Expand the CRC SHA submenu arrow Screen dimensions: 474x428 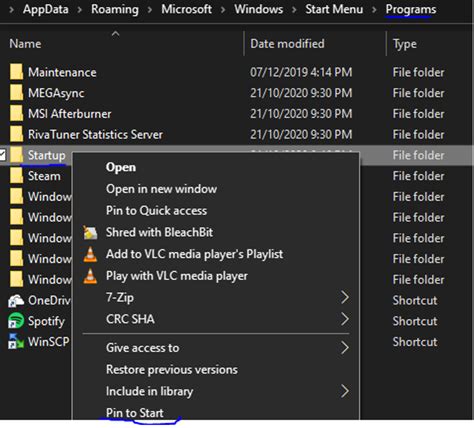click(345, 319)
